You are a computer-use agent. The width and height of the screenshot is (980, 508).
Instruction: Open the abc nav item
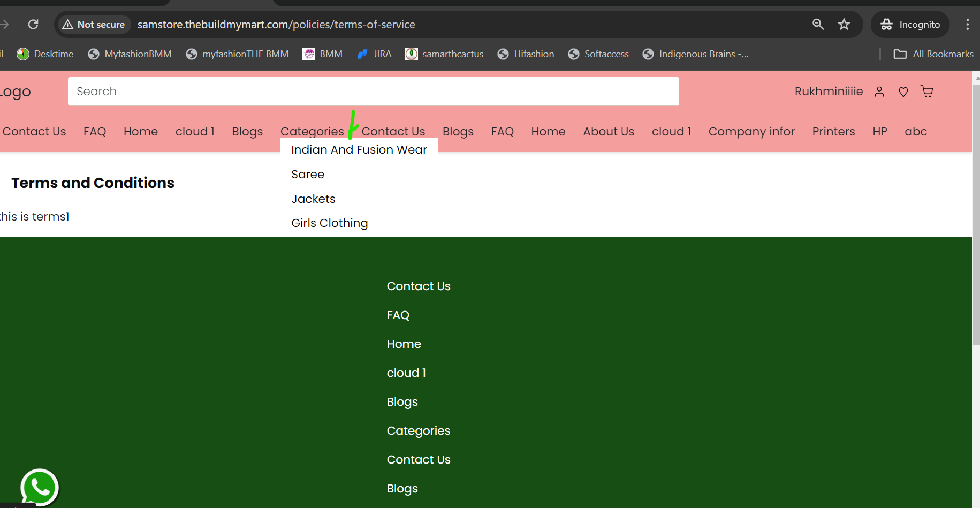(x=916, y=132)
